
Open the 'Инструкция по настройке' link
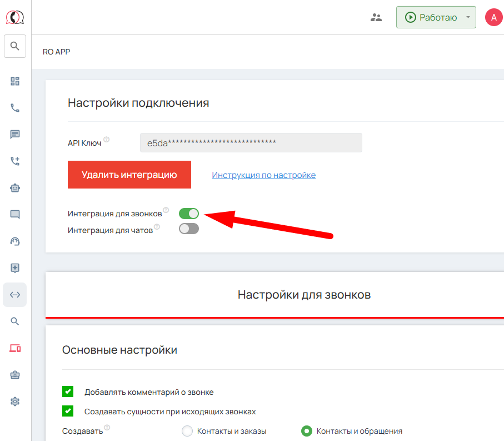pos(264,175)
